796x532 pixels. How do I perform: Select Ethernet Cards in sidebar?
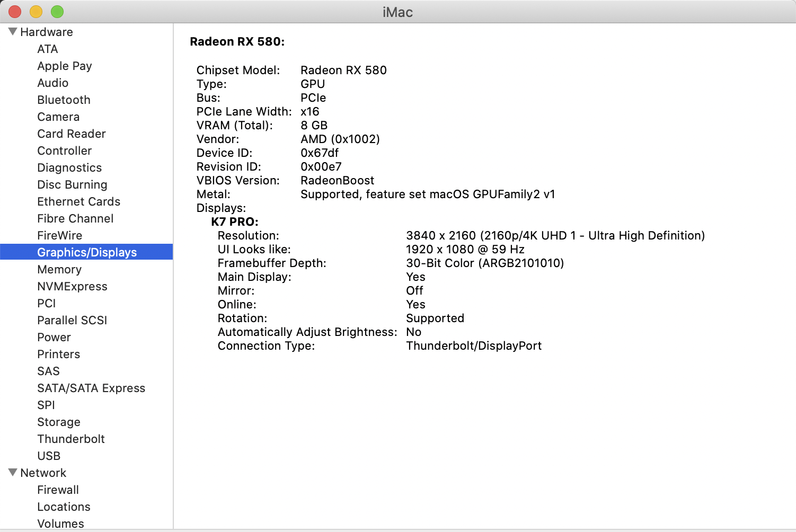(x=78, y=201)
